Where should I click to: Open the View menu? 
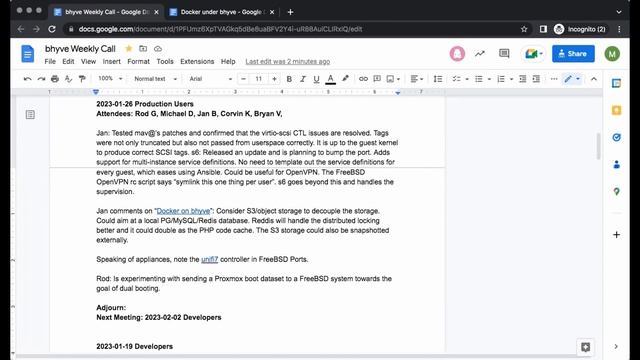pos(88,62)
